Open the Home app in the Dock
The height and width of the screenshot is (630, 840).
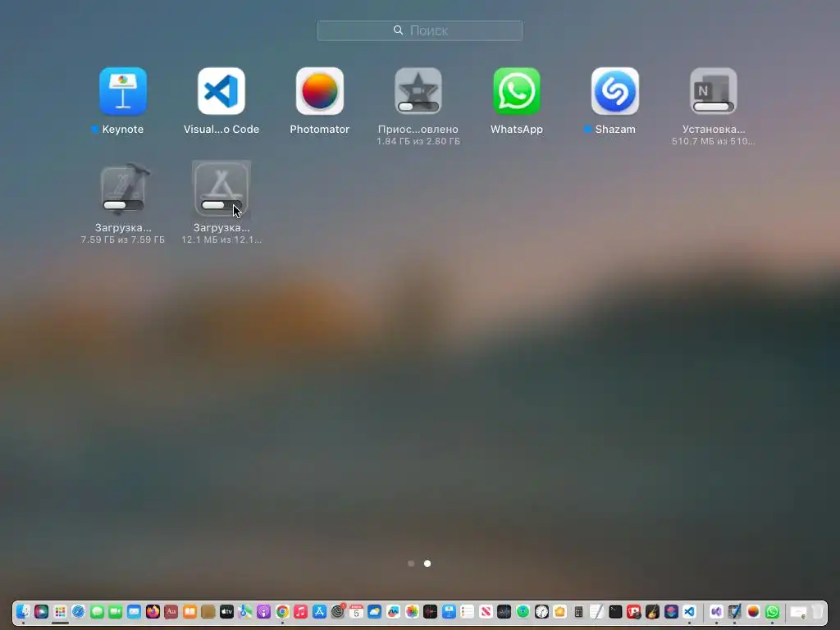pos(559,612)
